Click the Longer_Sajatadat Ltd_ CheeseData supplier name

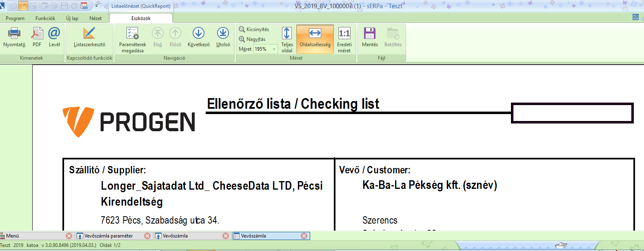tap(212, 193)
